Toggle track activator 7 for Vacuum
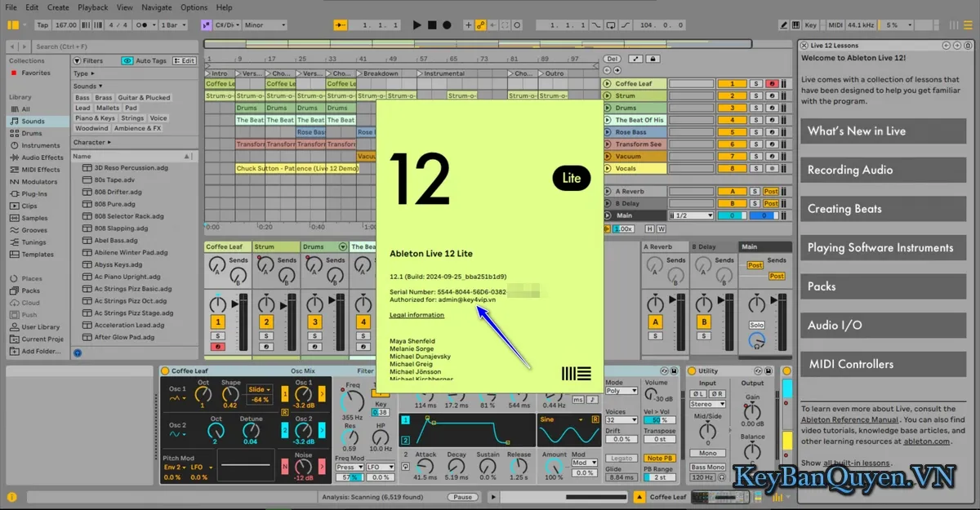Screen dimensions: 980x510 pyautogui.click(x=733, y=157)
